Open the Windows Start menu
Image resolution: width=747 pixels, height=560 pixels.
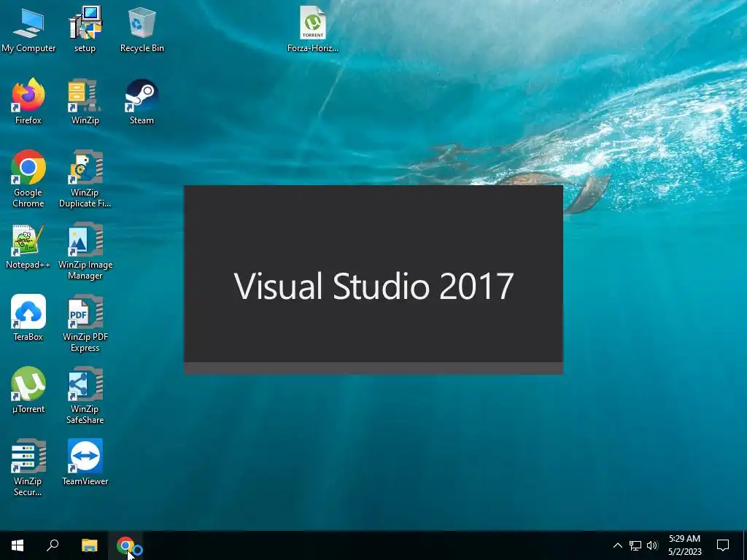pos(18,545)
